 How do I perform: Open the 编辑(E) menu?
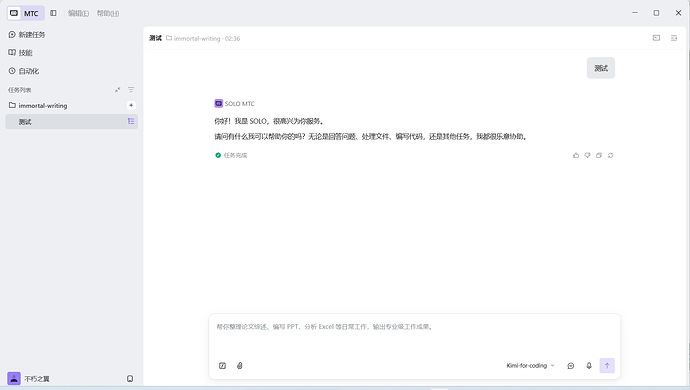point(78,14)
